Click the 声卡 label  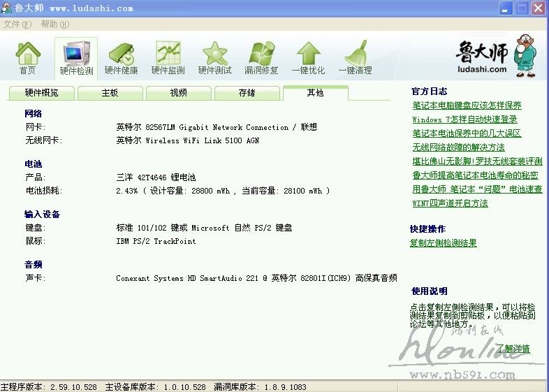(35, 278)
